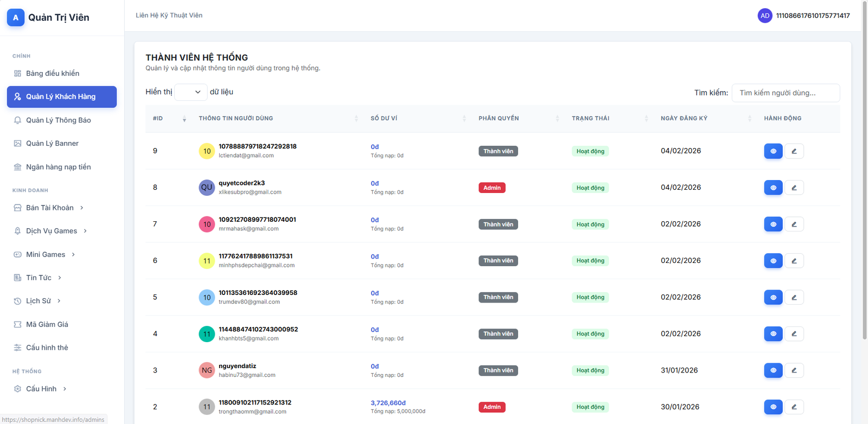This screenshot has height=424, width=868.
Task: Click the Tìm kiếm người dùng search field
Action: pyautogui.click(x=785, y=93)
